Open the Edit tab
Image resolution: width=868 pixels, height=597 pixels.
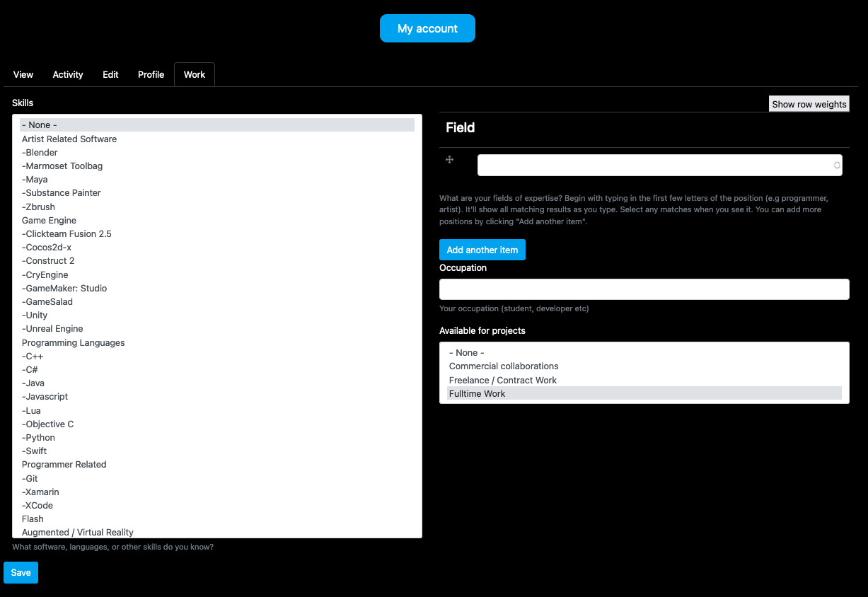(x=110, y=74)
